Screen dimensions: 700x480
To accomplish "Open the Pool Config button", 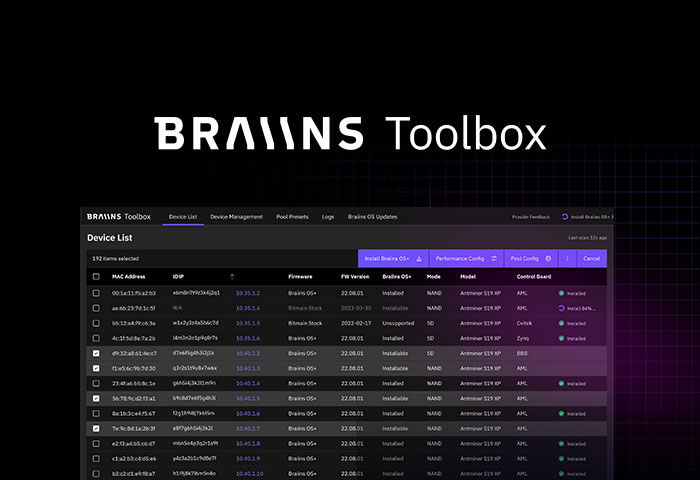I will (x=531, y=259).
